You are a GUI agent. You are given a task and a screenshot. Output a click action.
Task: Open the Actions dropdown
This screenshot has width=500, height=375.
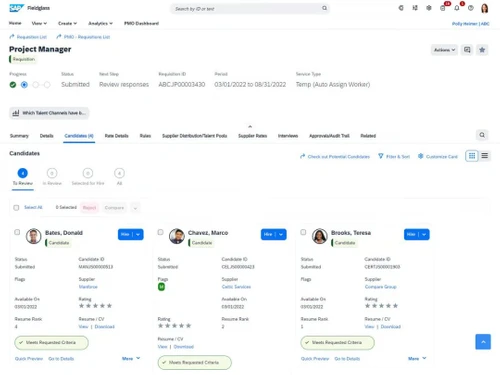coord(444,50)
